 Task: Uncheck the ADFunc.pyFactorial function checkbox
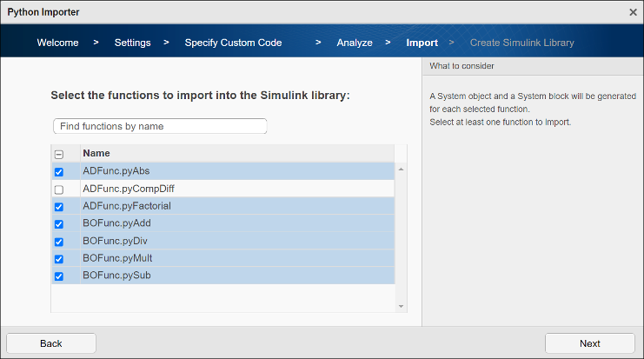pyautogui.click(x=59, y=207)
